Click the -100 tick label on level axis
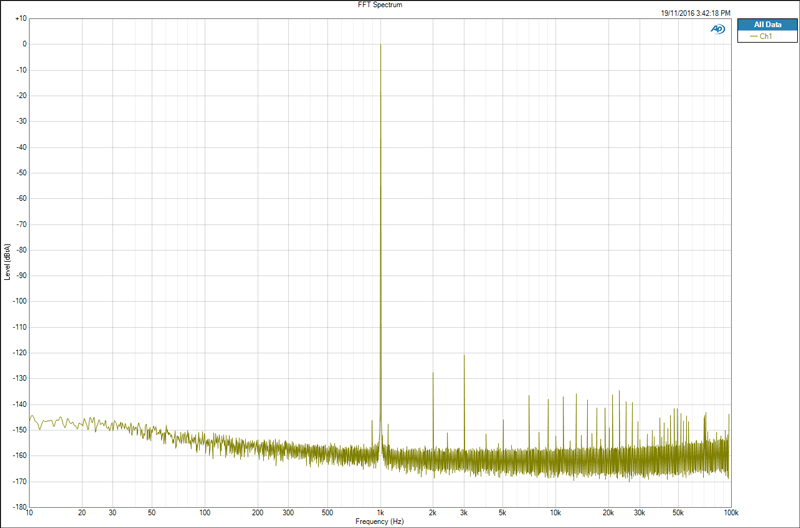 (19, 301)
